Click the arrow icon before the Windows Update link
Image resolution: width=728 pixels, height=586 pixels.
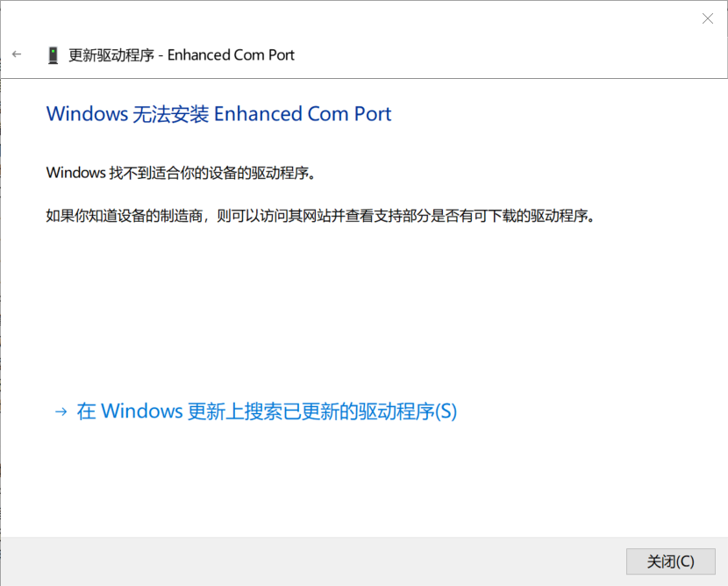coord(61,411)
